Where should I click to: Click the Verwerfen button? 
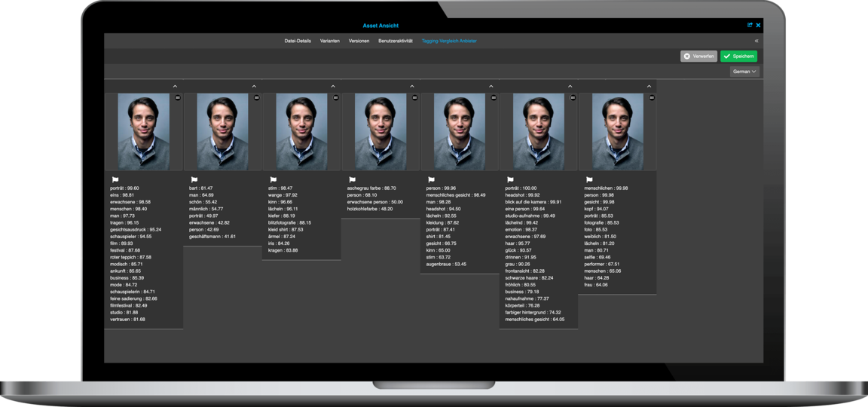pos(698,57)
